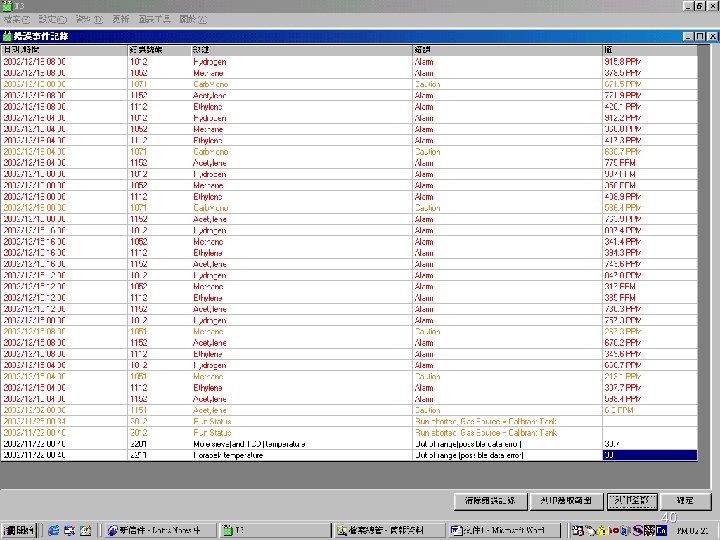The width and height of the screenshot is (720, 540).
Task: Open the 關於 menu
Action: pos(193,19)
